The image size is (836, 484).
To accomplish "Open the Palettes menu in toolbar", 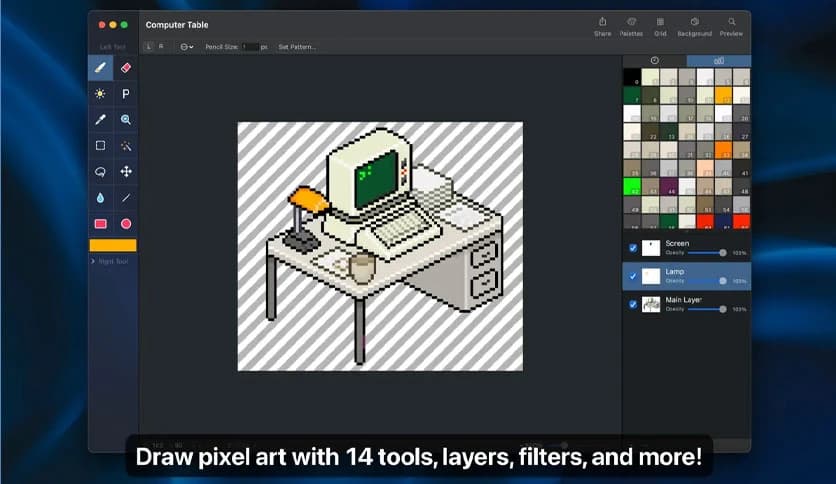I will 631,26.
